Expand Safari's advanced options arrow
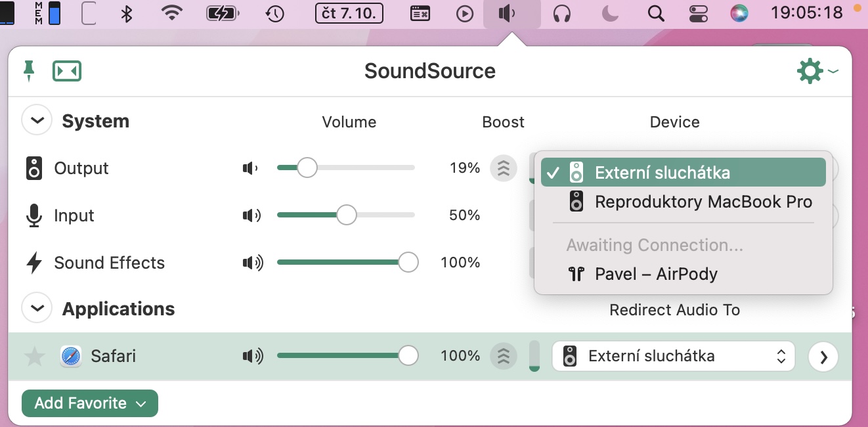The image size is (868, 427). (x=823, y=357)
